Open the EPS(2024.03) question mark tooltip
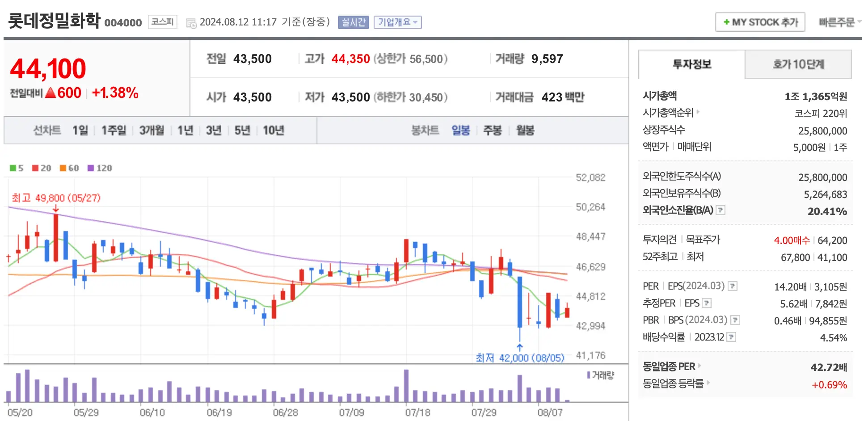The width and height of the screenshot is (868, 421). point(733,286)
